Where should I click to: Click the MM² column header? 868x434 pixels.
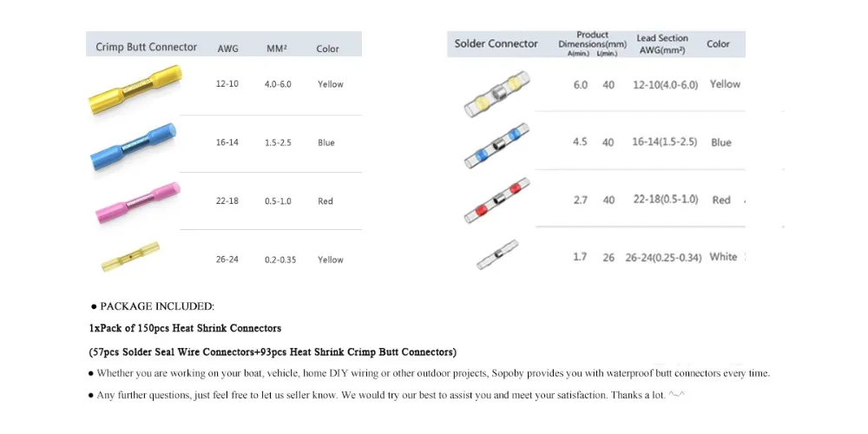(x=277, y=49)
